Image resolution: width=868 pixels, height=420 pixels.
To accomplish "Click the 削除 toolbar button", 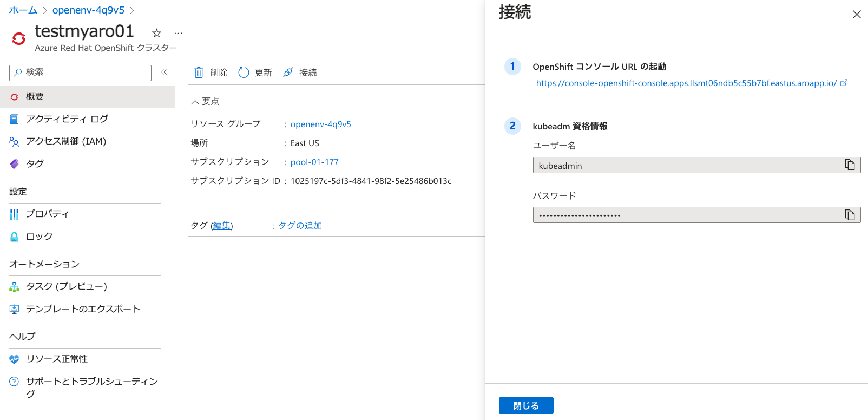I will tap(211, 73).
